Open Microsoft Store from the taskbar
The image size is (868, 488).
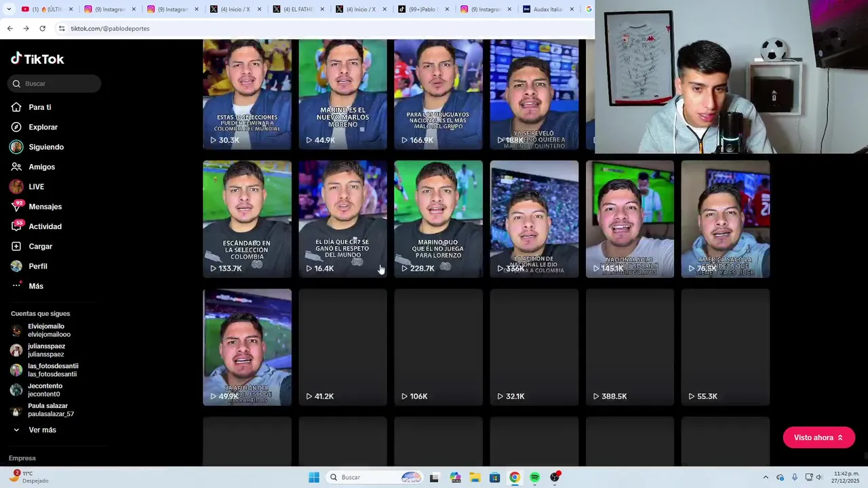point(494,477)
